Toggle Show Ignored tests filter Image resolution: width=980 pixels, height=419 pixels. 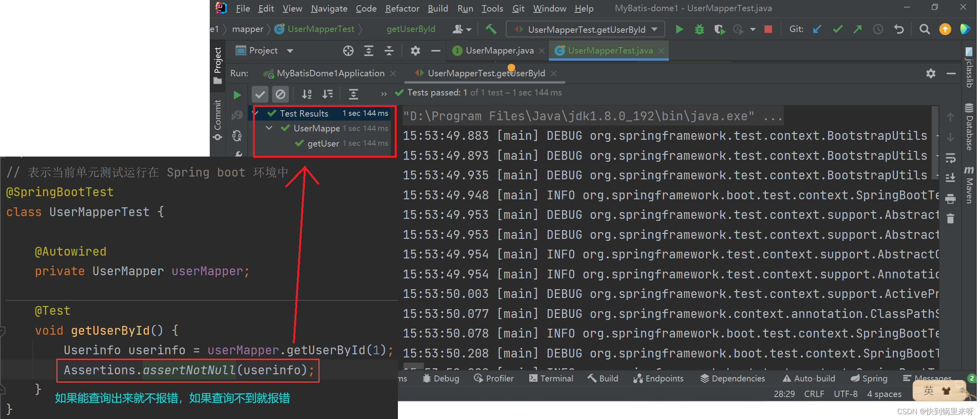(280, 94)
